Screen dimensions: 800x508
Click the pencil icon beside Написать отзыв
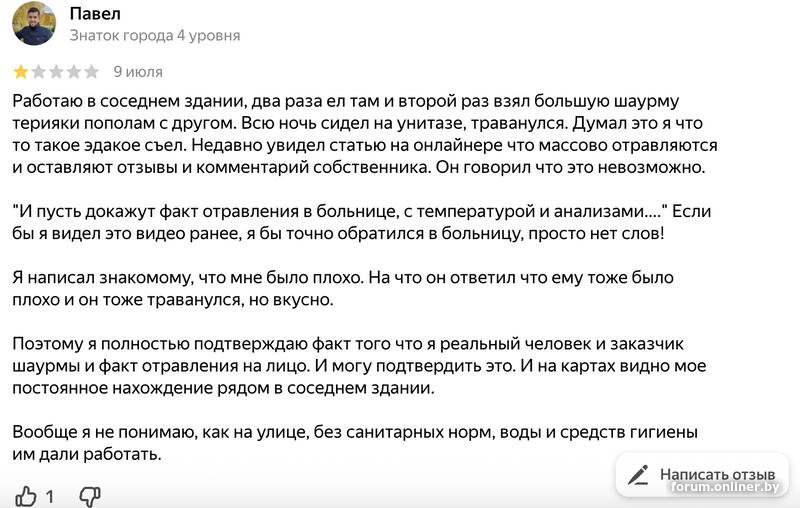click(x=638, y=474)
